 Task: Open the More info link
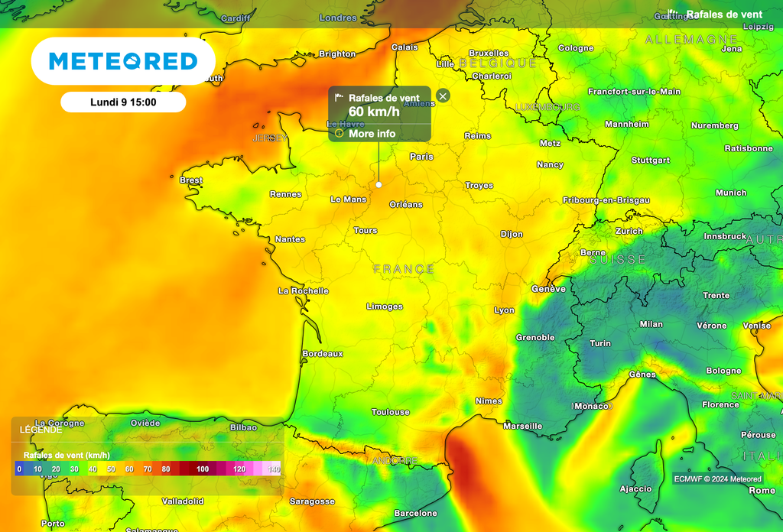[x=372, y=134]
